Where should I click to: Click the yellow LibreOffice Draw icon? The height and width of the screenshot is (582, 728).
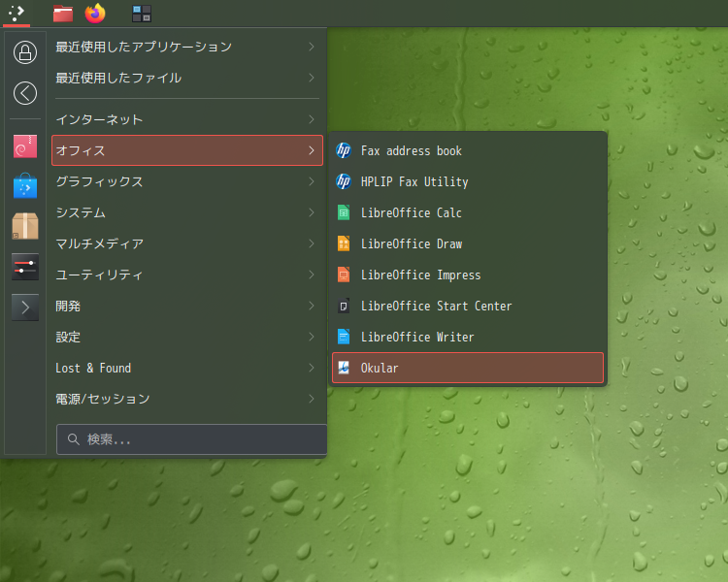click(344, 243)
